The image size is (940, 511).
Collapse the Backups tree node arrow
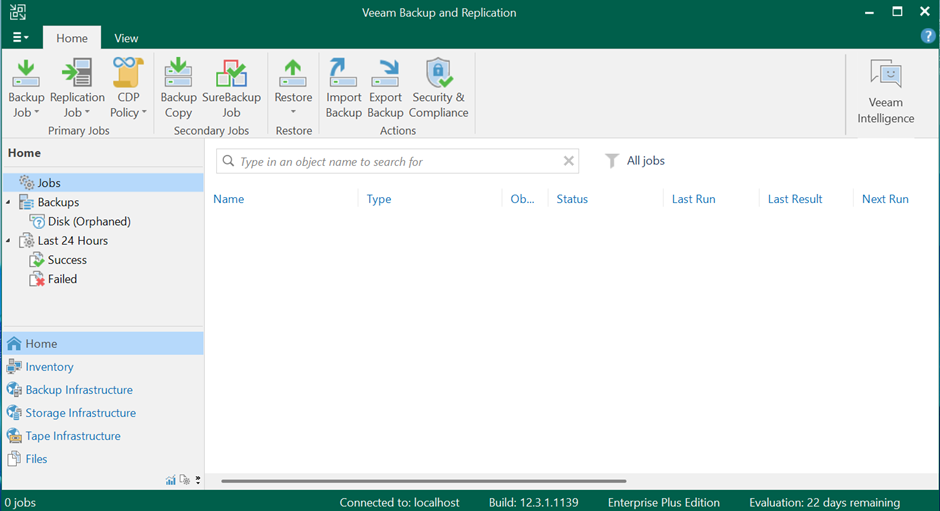coord(8,202)
